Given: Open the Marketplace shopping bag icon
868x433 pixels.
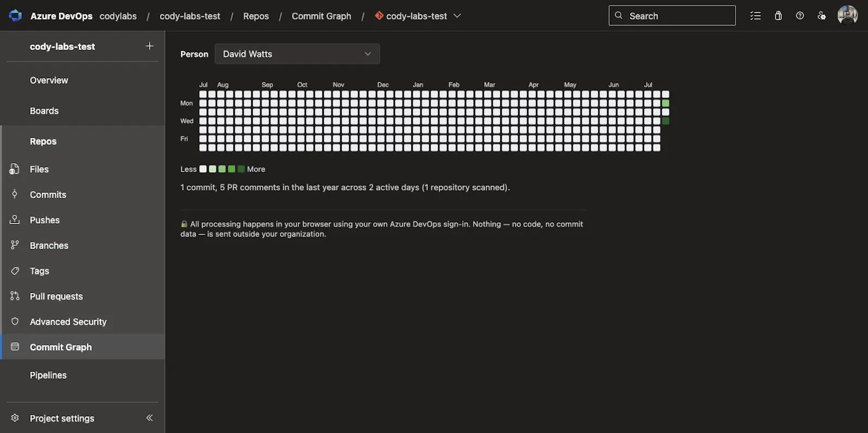Looking at the screenshot, I should pos(778,16).
